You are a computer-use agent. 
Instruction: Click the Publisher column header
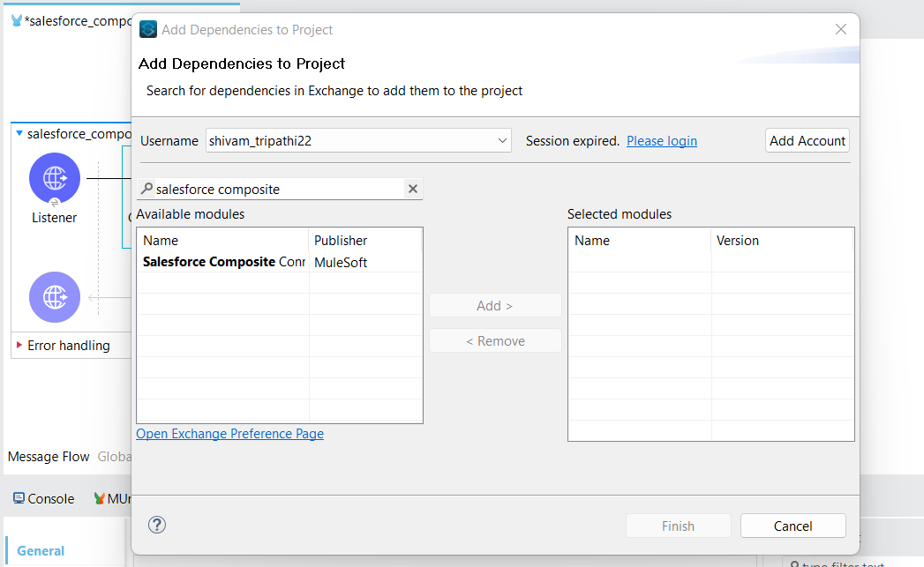point(365,240)
